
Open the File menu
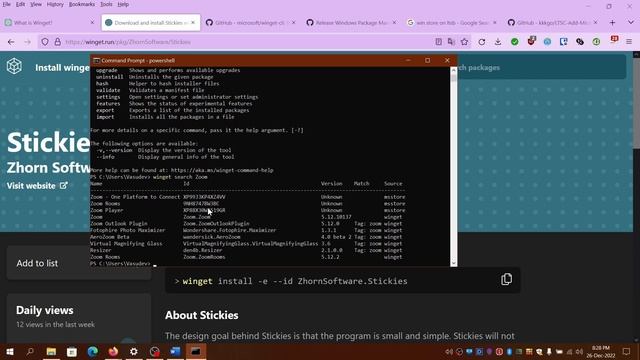[x=7, y=4]
